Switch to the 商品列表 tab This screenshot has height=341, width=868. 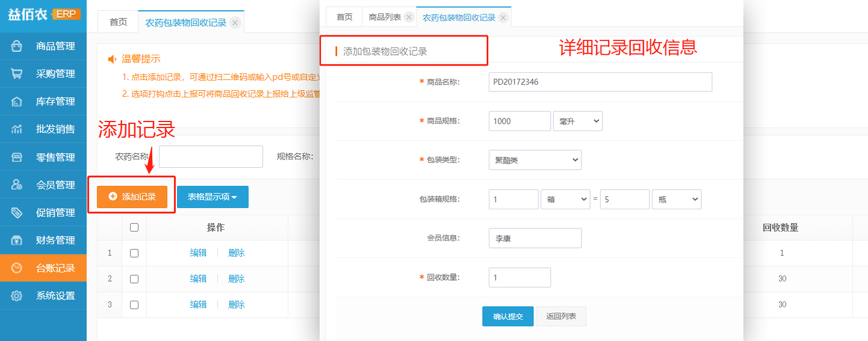[385, 17]
